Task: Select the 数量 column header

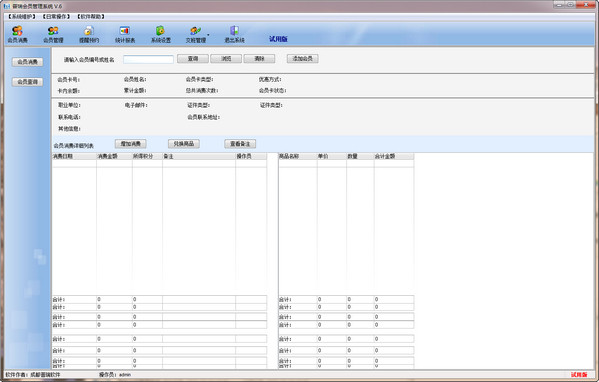Action: (x=360, y=156)
